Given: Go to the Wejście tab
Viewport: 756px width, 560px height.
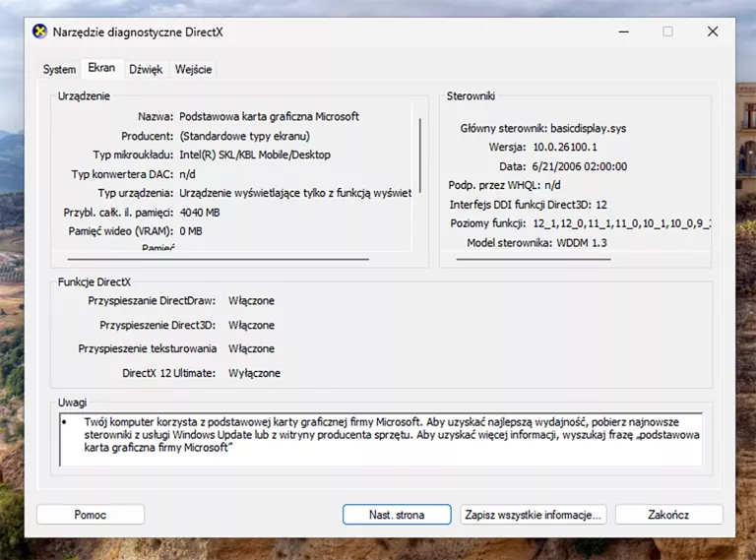Looking at the screenshot, I should click(x=193, y=70).
